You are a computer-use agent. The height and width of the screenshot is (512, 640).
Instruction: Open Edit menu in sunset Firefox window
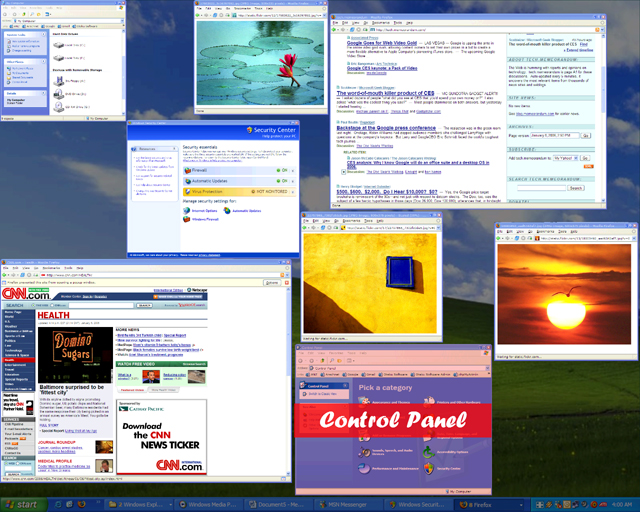[x=509, y=232]
